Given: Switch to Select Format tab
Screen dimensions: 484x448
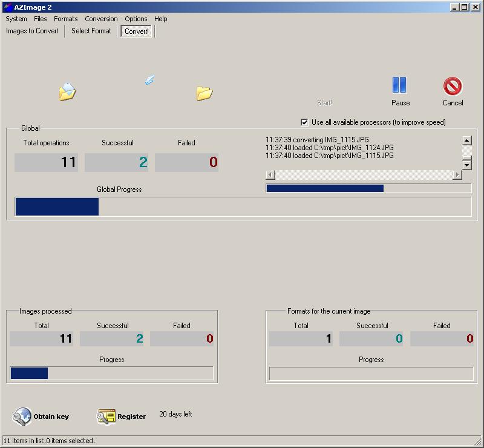Looking at the screenshot, I should [x=91, y=31].
